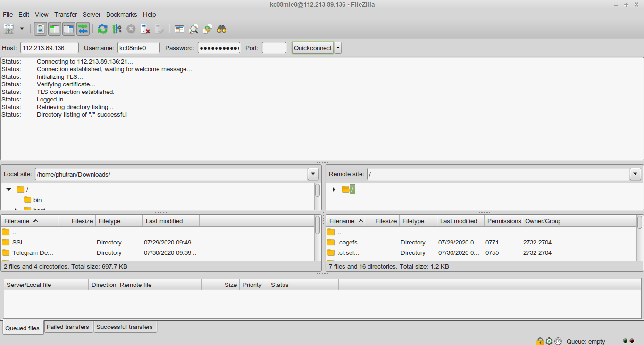Click the automatic data type gear icon
The width and height of the screenshot is (644, 345).
549,341
